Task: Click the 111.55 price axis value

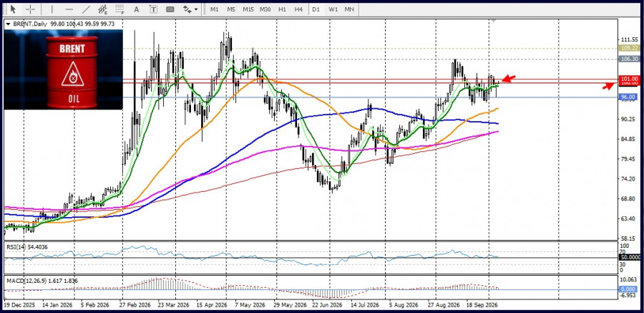Action: (628, 39)
